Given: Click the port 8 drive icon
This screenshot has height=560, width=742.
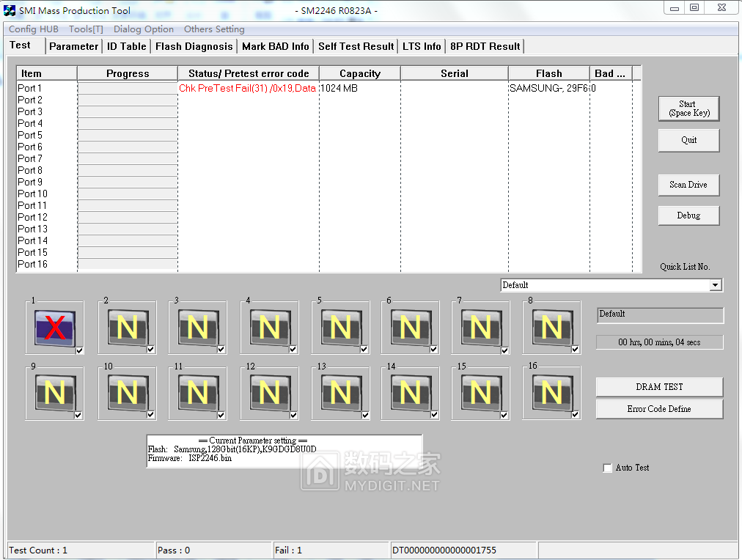Looking at the screenshot, I should pyautogui.click(x=551, y=327).
